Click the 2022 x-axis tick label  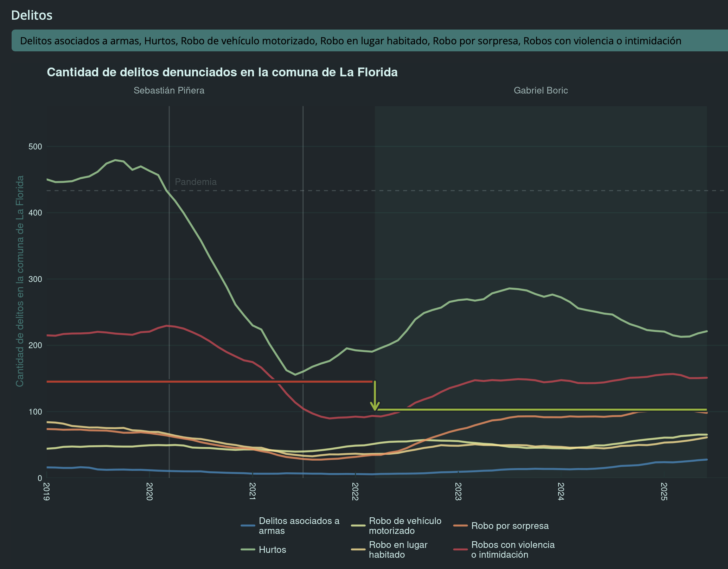click(355, 491)
